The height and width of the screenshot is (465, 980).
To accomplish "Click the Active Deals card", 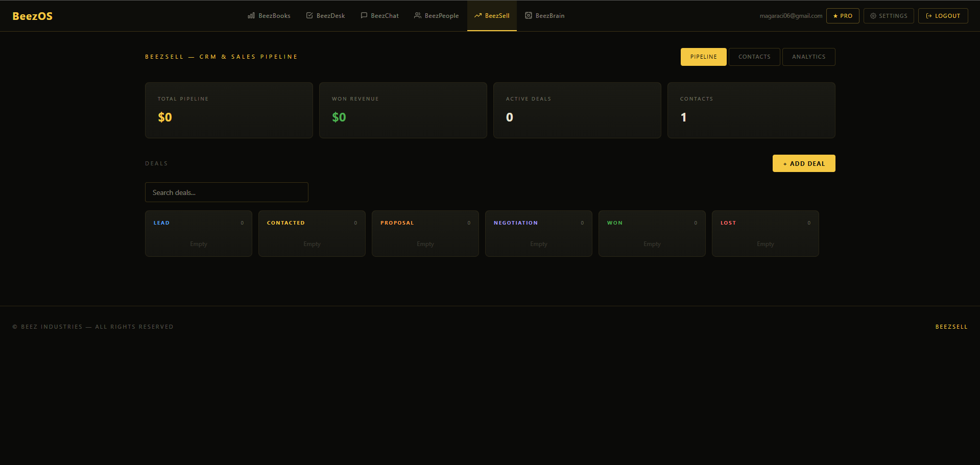I will (x=577, y=110).
